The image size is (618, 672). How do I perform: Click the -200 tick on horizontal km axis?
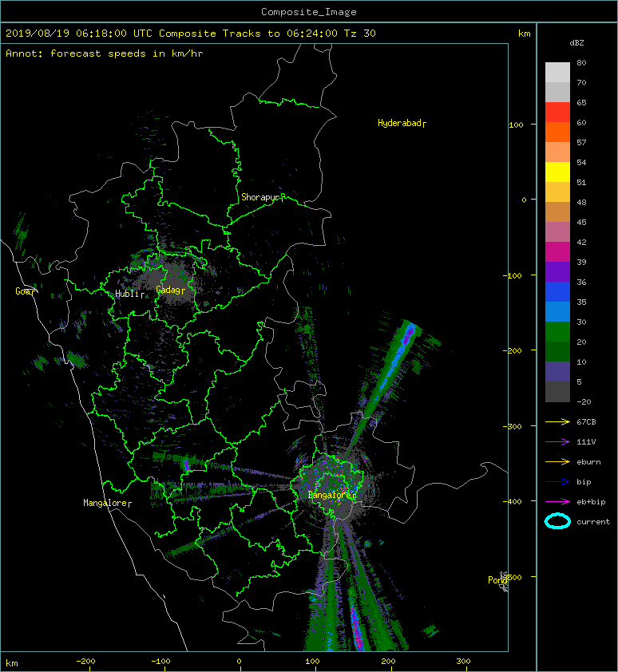[x=85, y=662]
